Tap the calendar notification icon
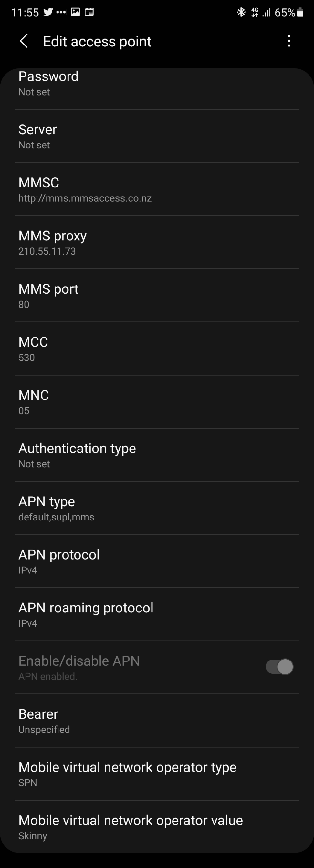Image resolution: width=314 pixels, height=868 pixels. pyautogui.click(x=89, y=13)
